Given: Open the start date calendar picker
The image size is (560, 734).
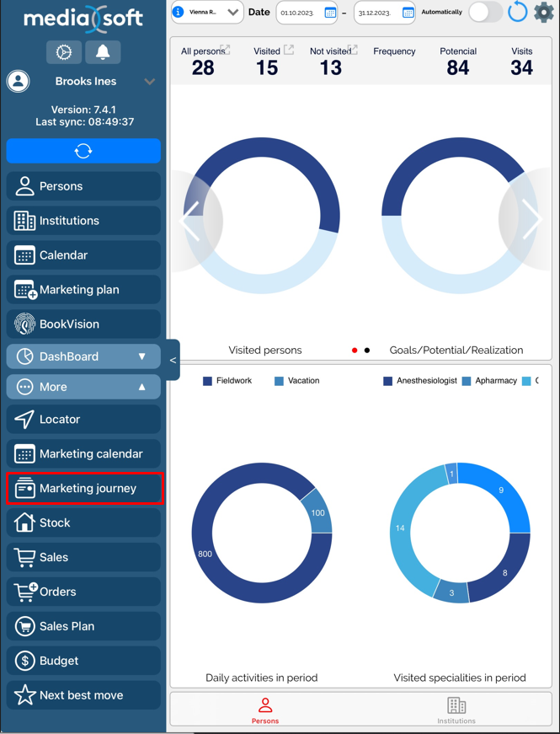Looking at the screenshot, I should [x=330, y=13].
